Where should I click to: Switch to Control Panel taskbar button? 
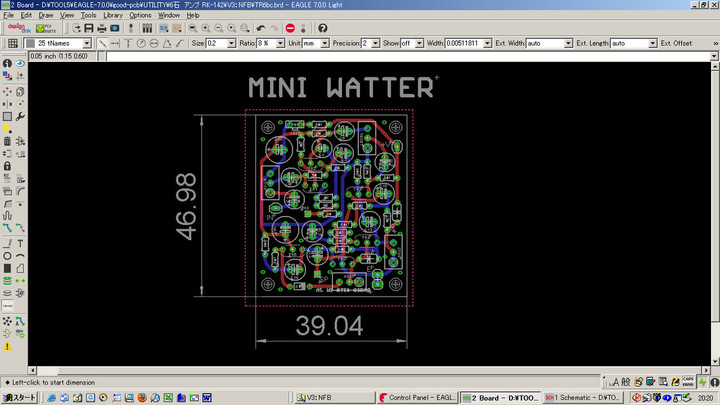click(416, 397)
